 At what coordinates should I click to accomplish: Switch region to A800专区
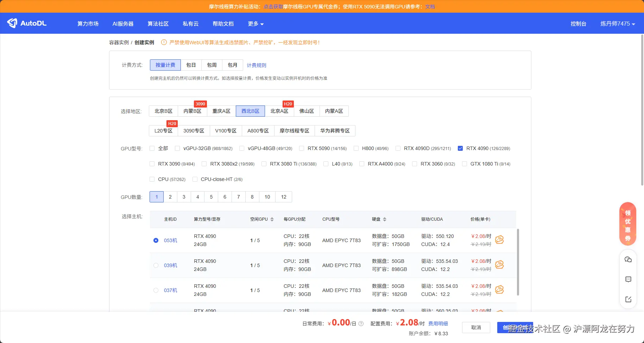[258, 131]
